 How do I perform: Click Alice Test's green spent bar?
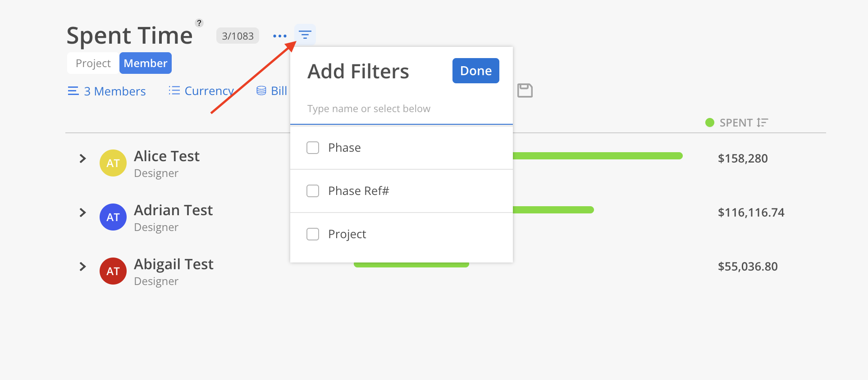(598, 156)
